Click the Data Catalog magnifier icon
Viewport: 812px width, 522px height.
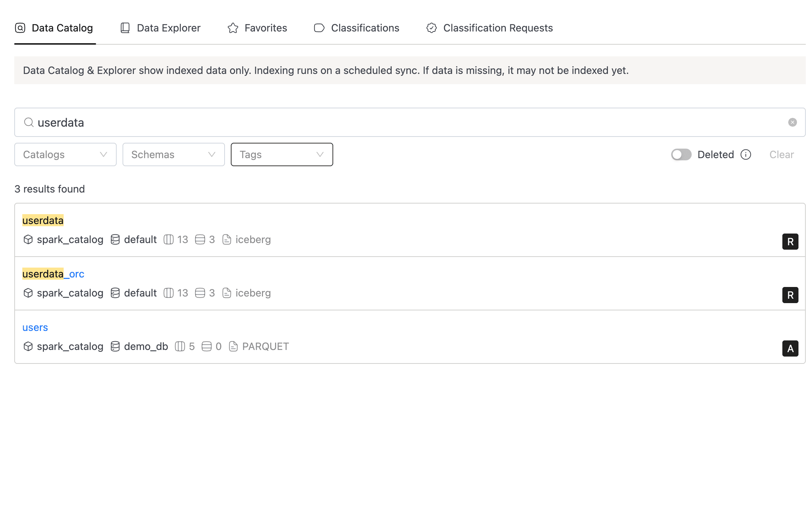pos(20,27)
